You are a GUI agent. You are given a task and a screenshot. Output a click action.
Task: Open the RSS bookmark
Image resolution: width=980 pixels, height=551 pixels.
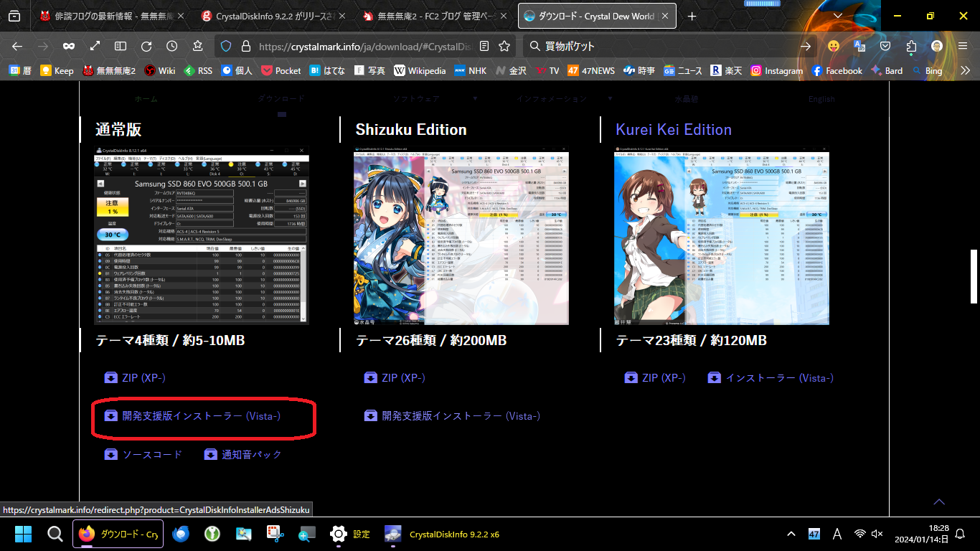(198, 70)
